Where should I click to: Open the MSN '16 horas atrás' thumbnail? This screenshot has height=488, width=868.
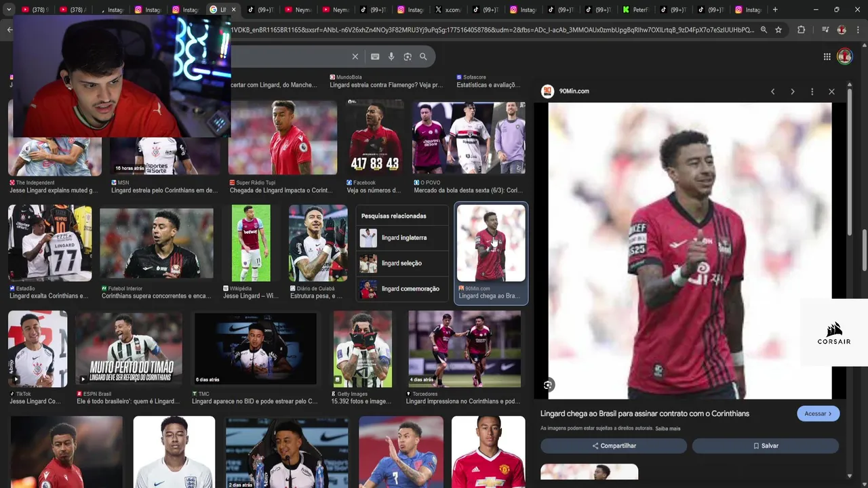(165, 156)
